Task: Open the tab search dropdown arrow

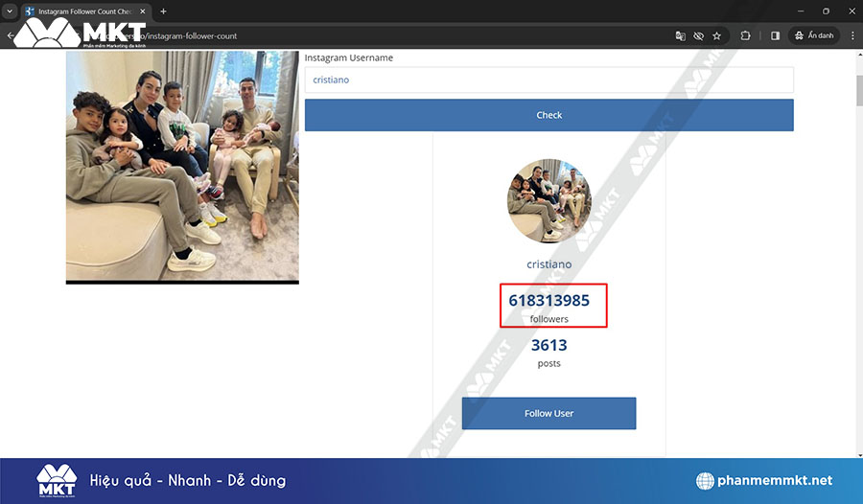Action: (10, 11)
